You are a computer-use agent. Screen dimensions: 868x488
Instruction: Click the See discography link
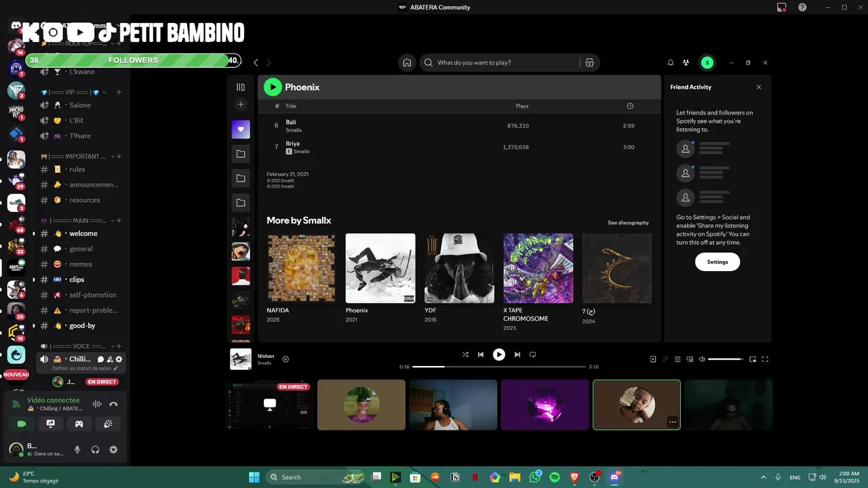[x=628, y=222]
